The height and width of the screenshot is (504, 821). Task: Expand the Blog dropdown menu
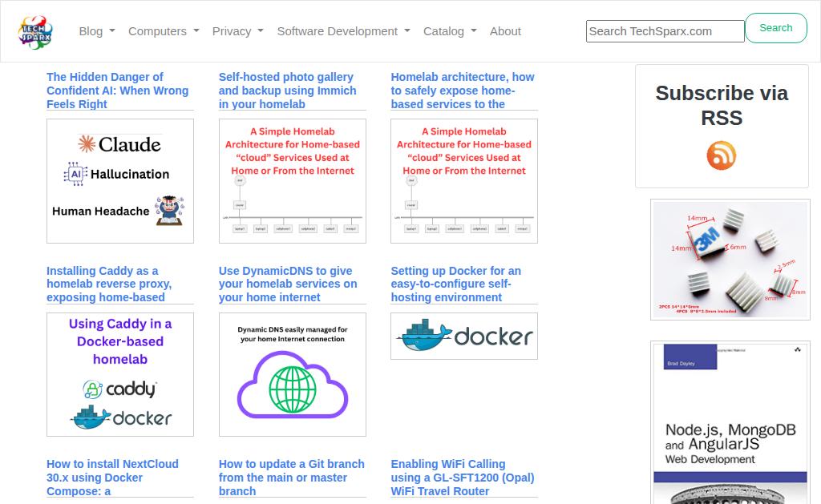pos(97,31)
